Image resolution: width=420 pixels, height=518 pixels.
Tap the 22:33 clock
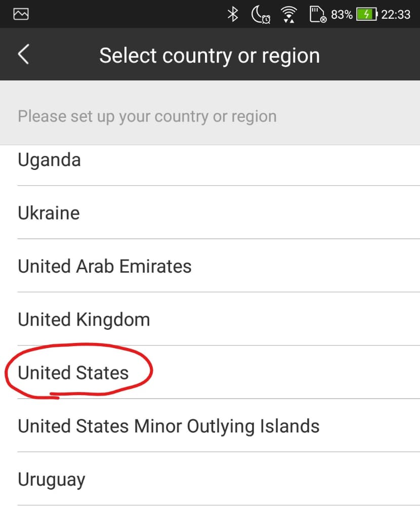(x=396, y=15)
